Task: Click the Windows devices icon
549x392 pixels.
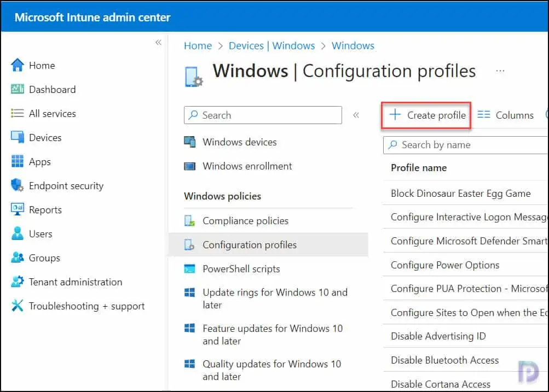Action: [190, 142]
